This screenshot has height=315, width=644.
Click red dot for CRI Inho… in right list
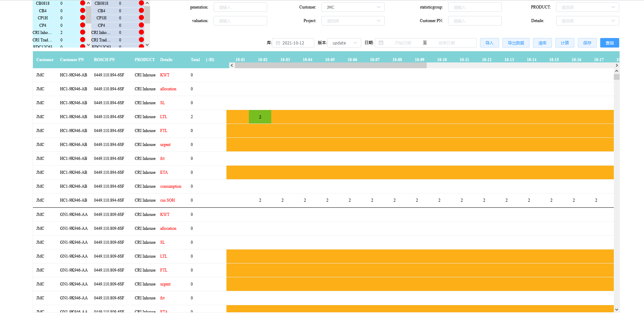141,32
